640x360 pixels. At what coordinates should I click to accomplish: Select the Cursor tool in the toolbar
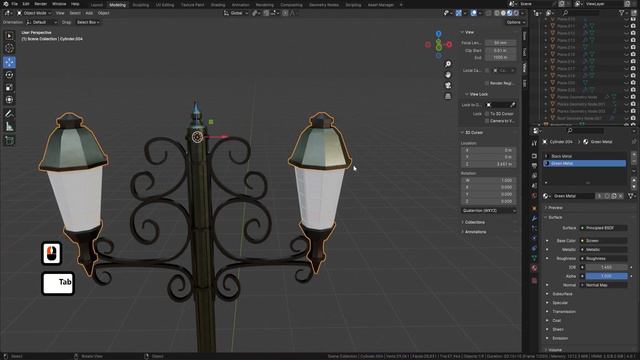[x=9, y=48]
